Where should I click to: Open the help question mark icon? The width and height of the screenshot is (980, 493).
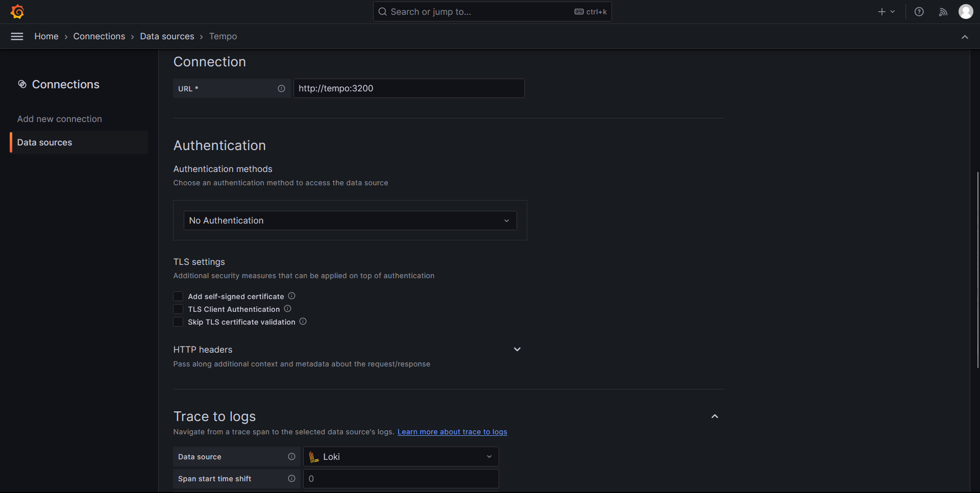point(919,12)
